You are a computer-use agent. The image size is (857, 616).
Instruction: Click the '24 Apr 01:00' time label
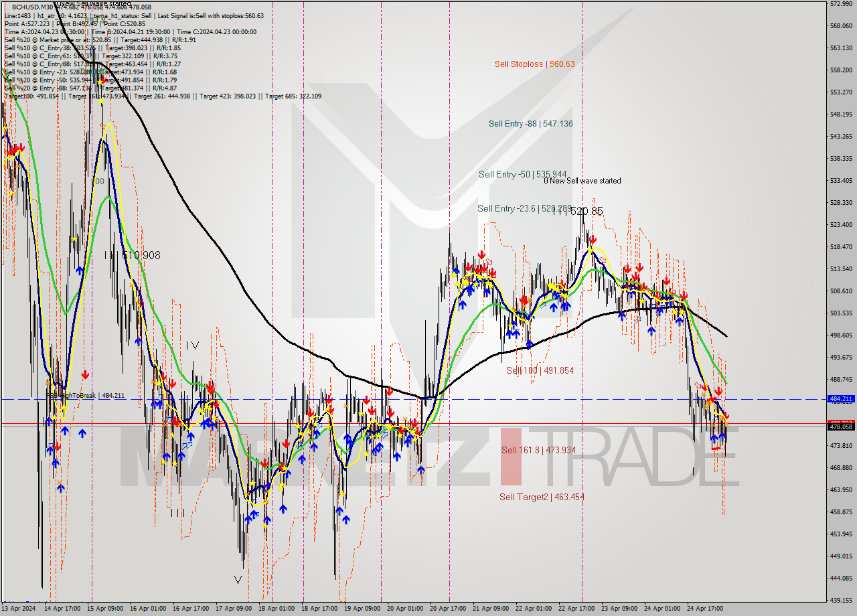point(662,609)
